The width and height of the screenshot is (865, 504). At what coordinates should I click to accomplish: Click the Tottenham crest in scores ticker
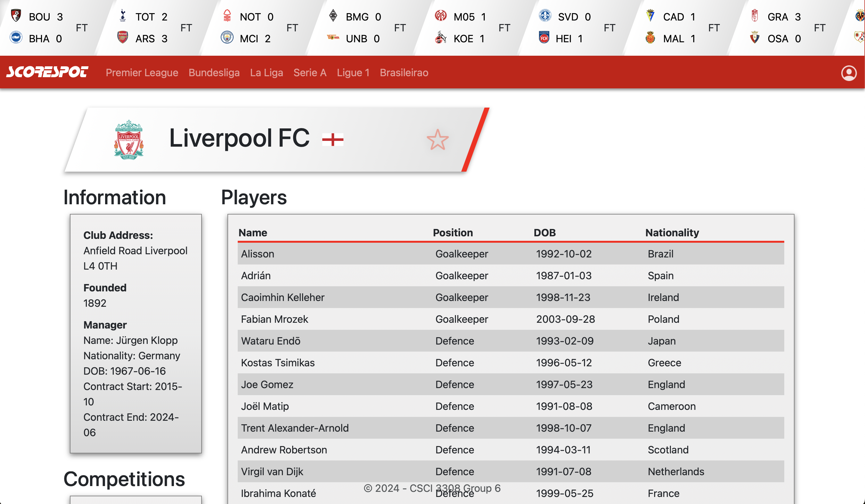(x=122, y=16)
